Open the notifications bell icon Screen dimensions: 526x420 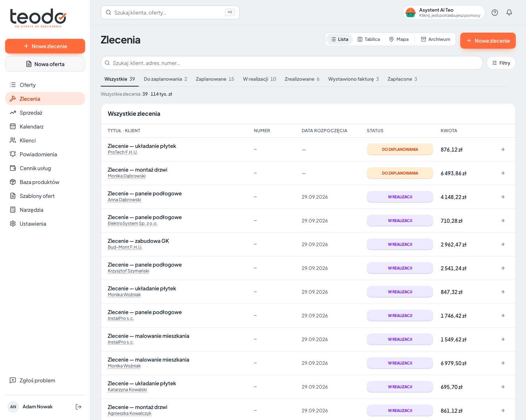pos(509,12)
